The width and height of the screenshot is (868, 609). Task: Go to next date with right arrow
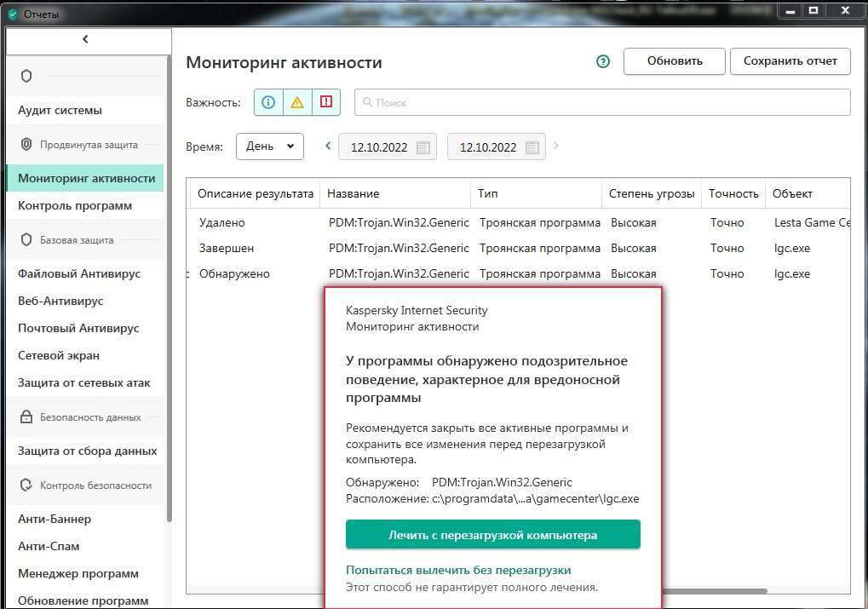pos(556,146)
